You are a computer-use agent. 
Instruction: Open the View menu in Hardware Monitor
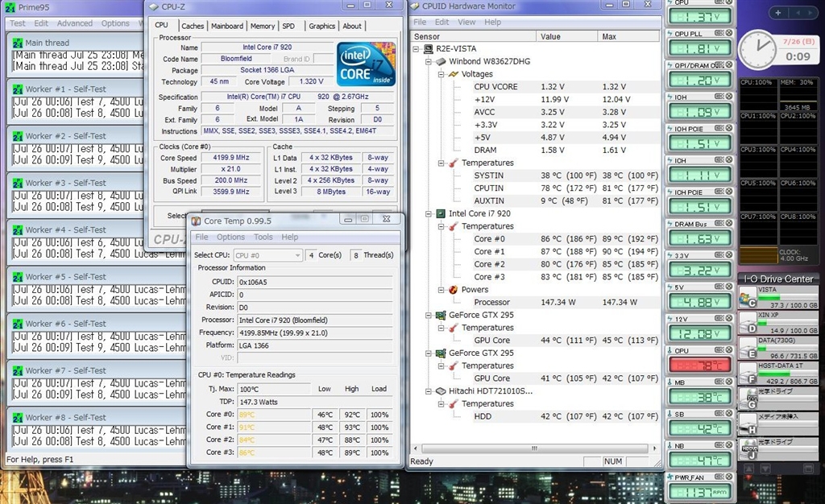pyautogui.click(x=466, y=22)
